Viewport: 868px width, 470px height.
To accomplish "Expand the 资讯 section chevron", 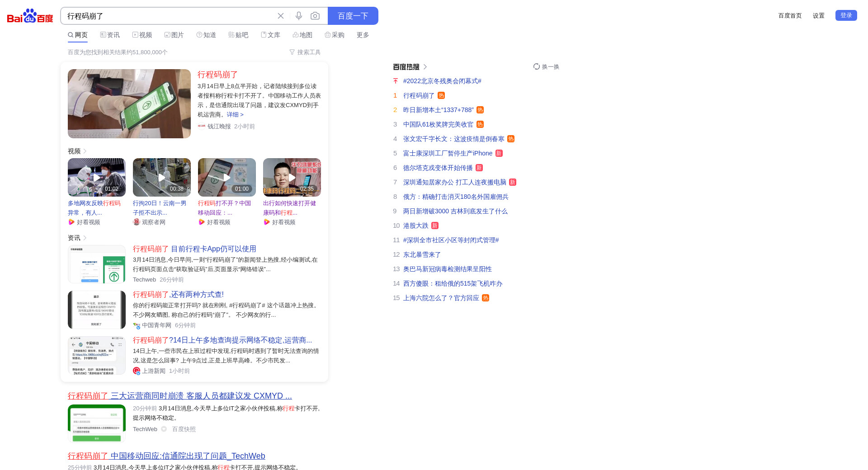I will (x=85, y=238).
